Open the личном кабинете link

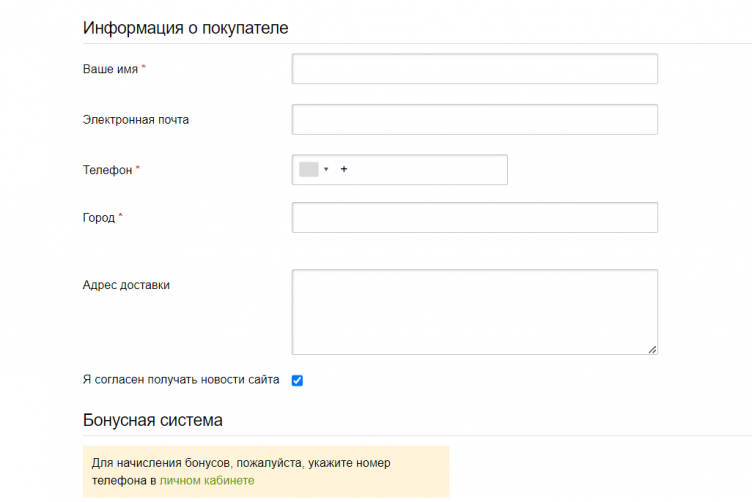pyautogui.click(x=207, y=480)
